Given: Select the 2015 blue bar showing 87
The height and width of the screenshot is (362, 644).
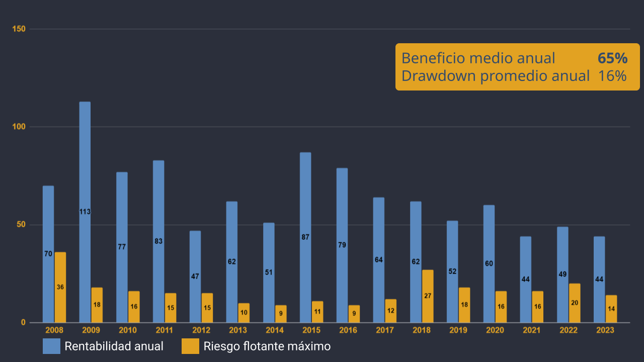Looking at the screenshot, I should click(x=305, y=237).
